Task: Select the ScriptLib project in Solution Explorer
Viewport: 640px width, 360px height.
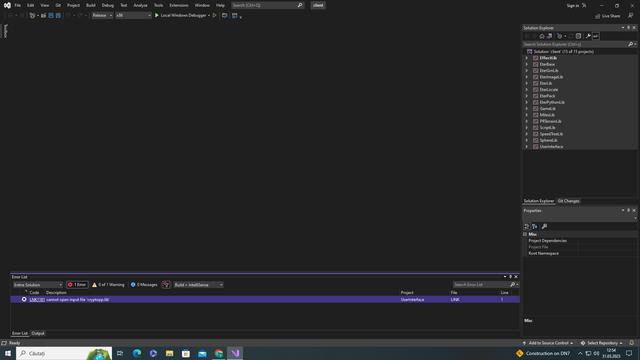Action: pos(547,128)
